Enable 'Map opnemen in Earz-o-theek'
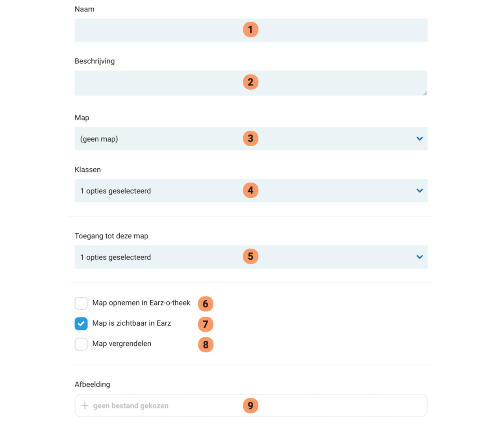Viewport: 504px width, 424px height. click(x=81, y=303)
